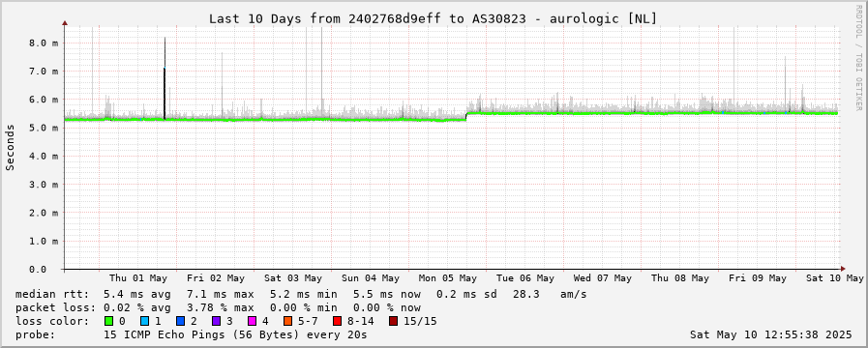Click the Mon 05 May axis label

click(447, 278)
